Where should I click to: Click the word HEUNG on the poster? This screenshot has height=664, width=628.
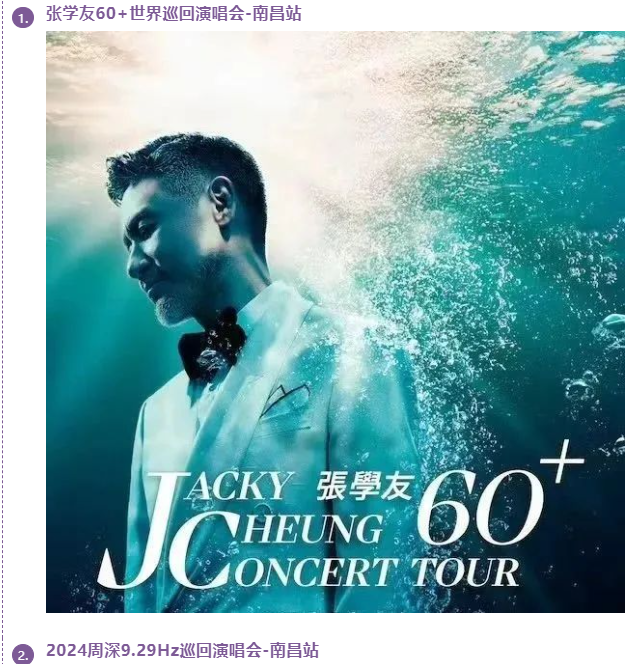pos(313,529)
